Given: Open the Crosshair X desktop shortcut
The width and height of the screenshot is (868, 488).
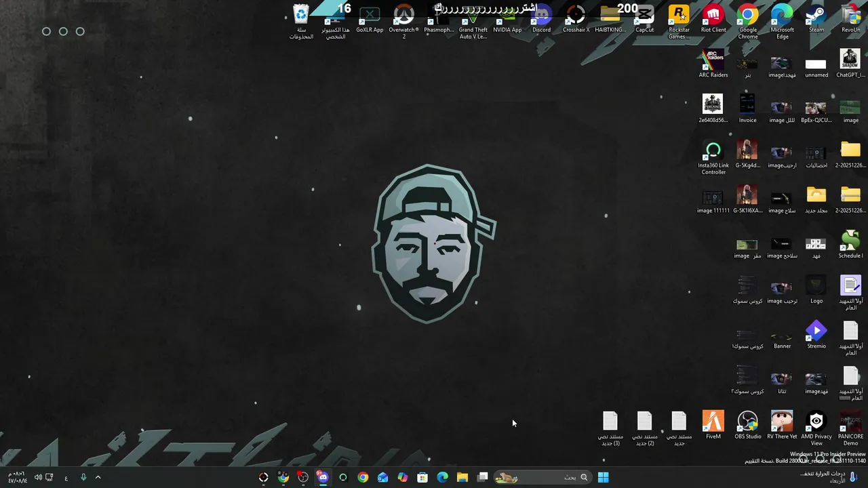Looking at the screenshot, I should tap(576, 20).
